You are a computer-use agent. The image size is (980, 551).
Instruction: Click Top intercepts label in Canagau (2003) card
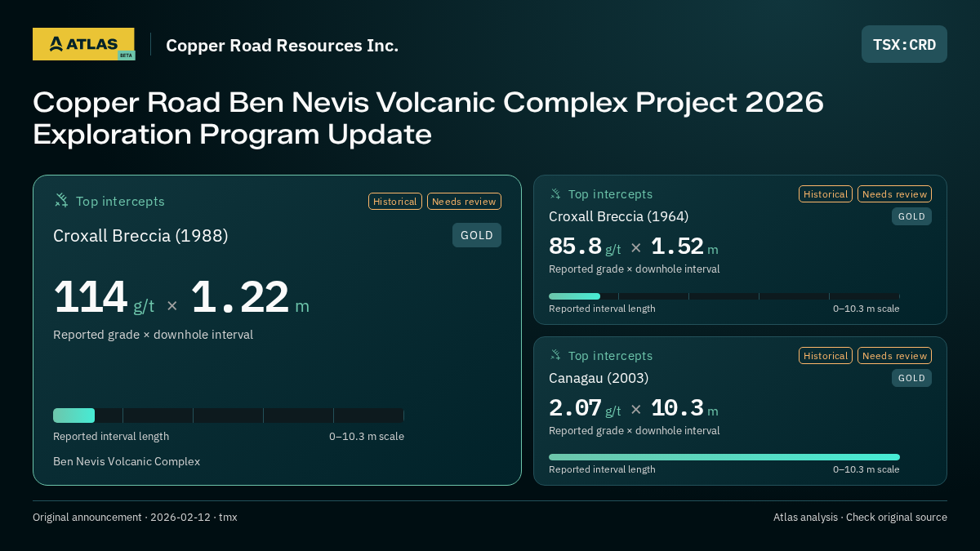click(x=611, y=356)
